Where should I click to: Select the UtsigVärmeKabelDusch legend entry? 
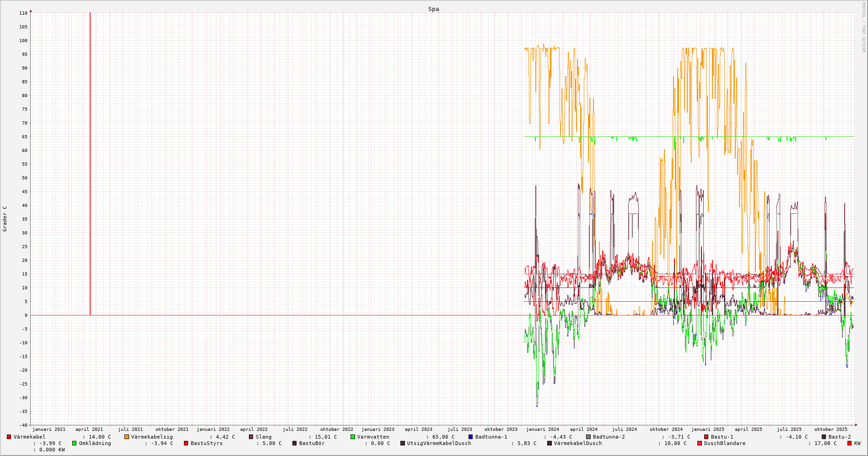pos(439,443)
